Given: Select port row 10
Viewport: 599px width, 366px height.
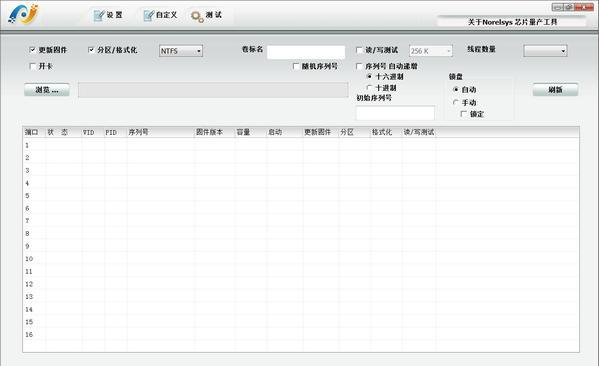Looking at the screenshot, I should click(301, 259).
